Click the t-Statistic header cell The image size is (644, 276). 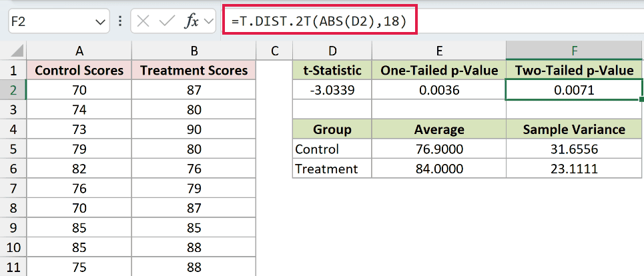pos(332,71)
